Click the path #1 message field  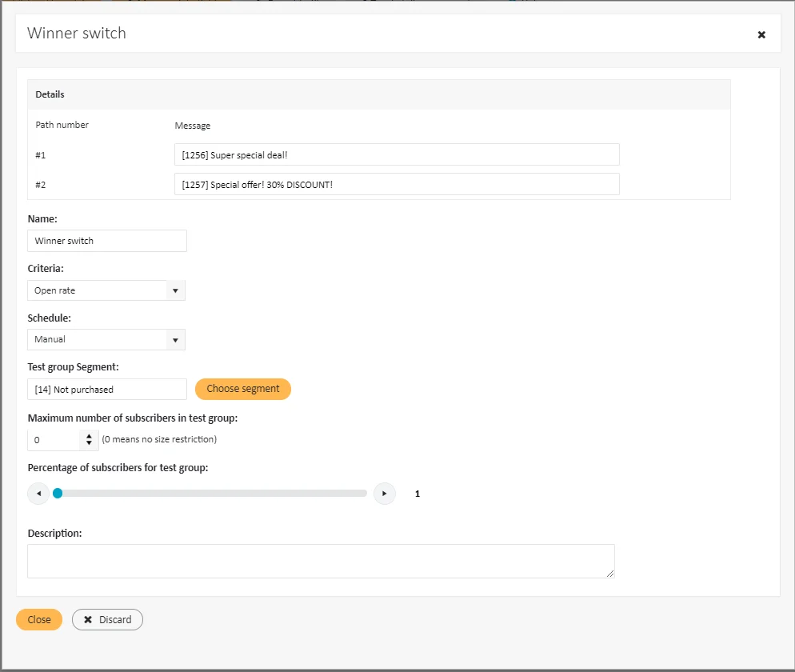click(x=397, y=154)
